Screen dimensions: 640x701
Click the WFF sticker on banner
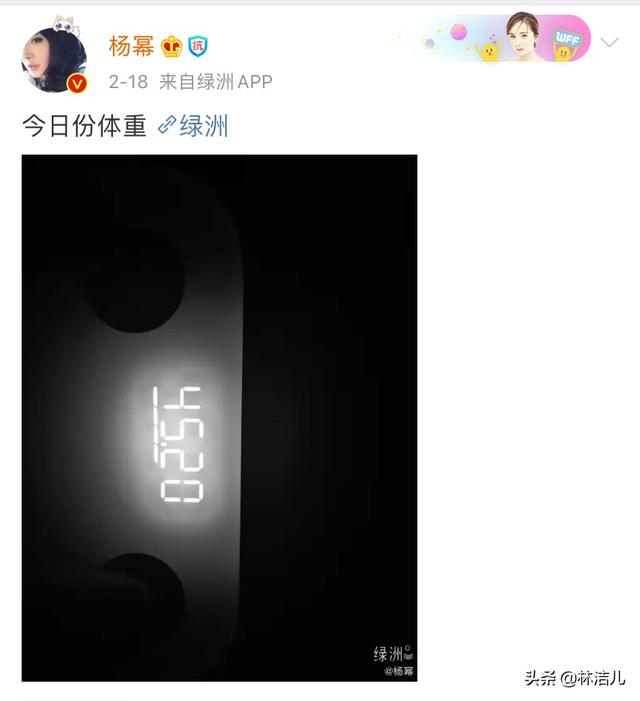click(567, 38)
